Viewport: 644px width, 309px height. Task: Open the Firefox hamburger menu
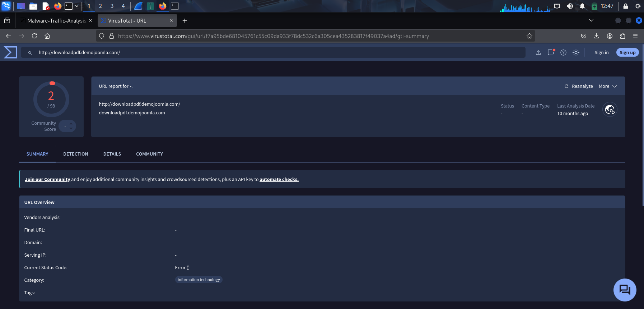pos(635,36)
